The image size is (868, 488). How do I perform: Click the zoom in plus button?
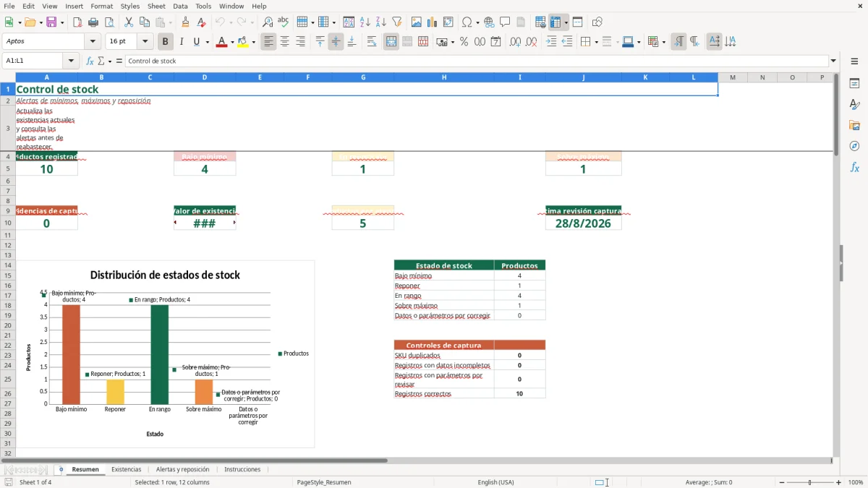(839, 482)
